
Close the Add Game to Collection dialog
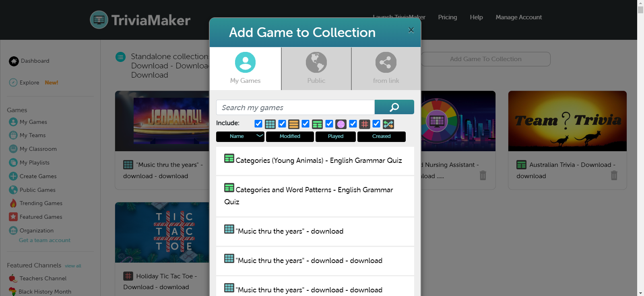click(x=411, y=30)
